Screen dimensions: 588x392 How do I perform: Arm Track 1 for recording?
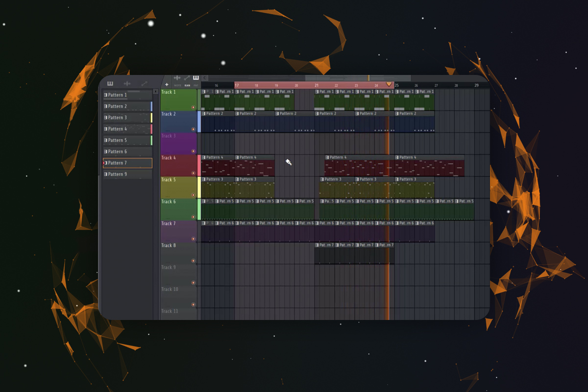click(194, 106)
